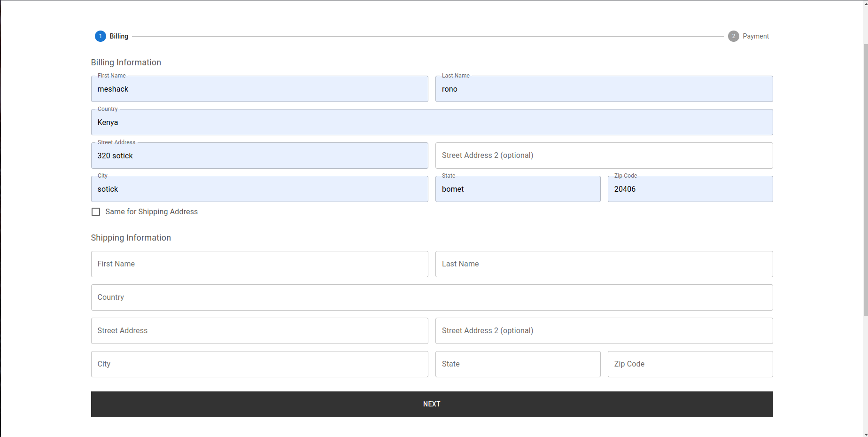Check the Same for Shipping Address checkbox
Image resolution: width=868 pixels, height=437 pixels.
[96, 212]
